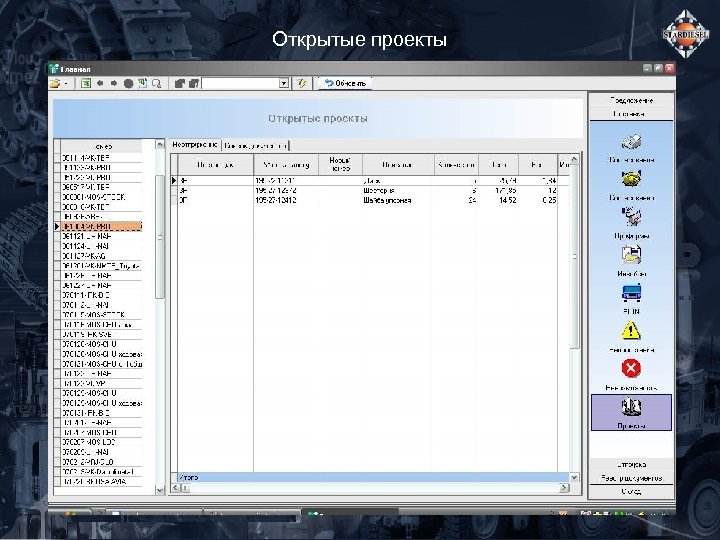Expand the Предложение sidebar section

coord(631,100)
